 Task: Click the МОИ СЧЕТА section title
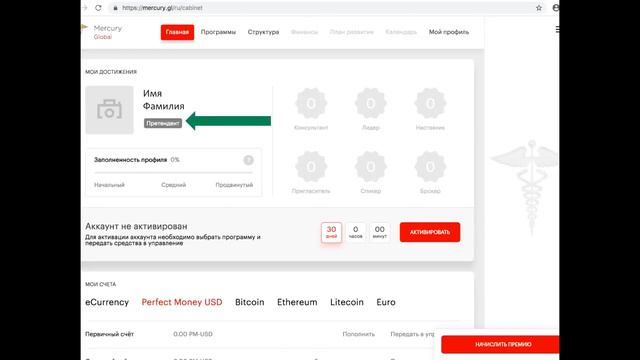pyautogui.click(x=100, y=284)
